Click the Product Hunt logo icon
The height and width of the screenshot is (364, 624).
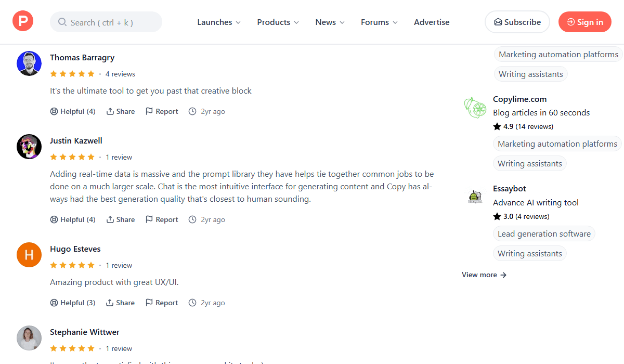click(x=23, y=21)
